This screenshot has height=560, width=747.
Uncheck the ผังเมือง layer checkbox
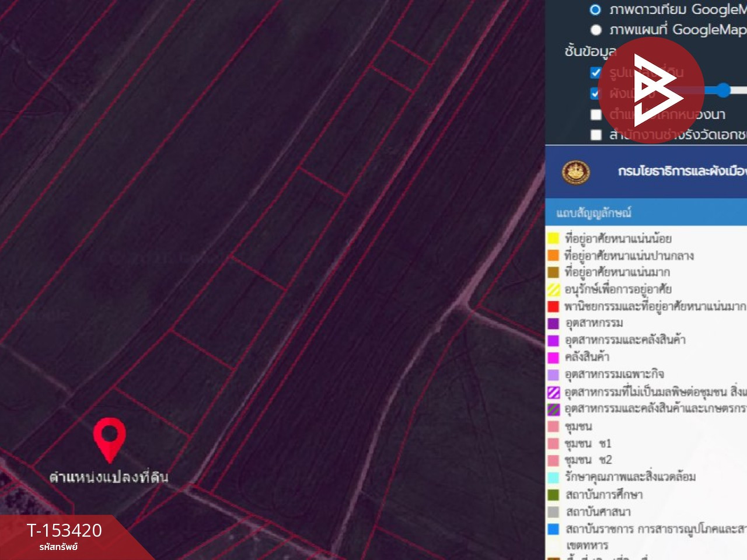(595, 93)
